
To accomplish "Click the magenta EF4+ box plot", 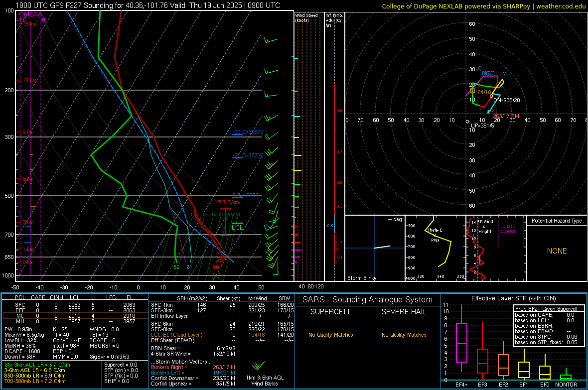I will (461, 338).
